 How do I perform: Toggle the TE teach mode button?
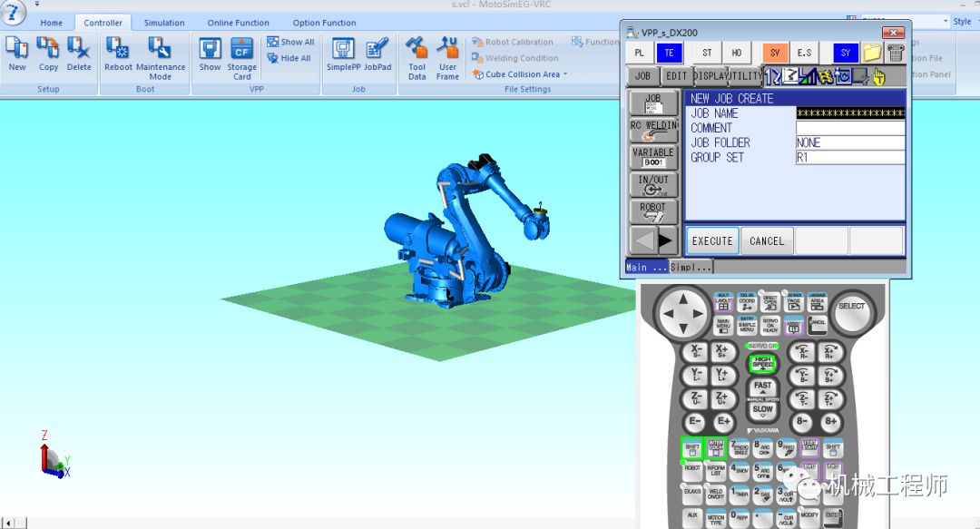669,54
